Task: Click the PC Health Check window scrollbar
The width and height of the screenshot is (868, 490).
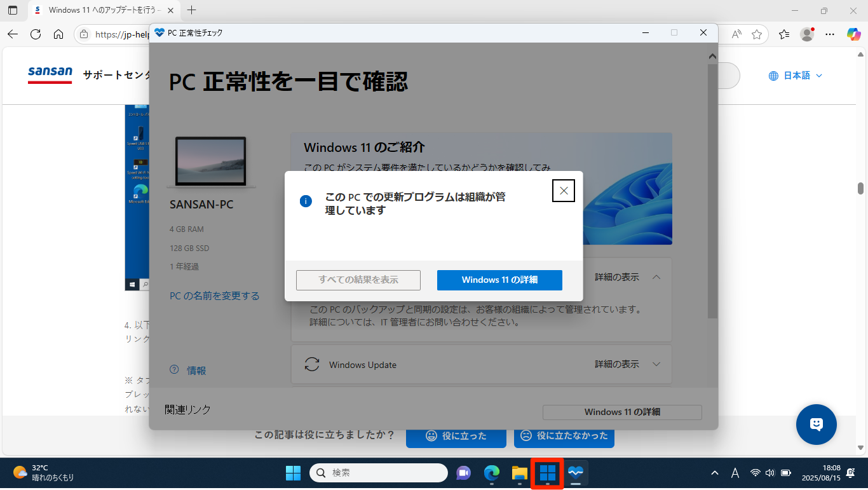Action: (x=712, y=191)
